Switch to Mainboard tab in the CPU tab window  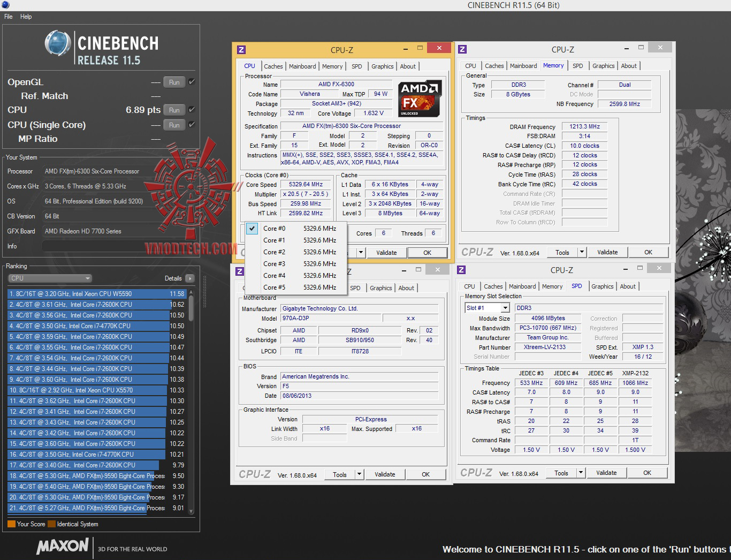click(x=302, y=66)
